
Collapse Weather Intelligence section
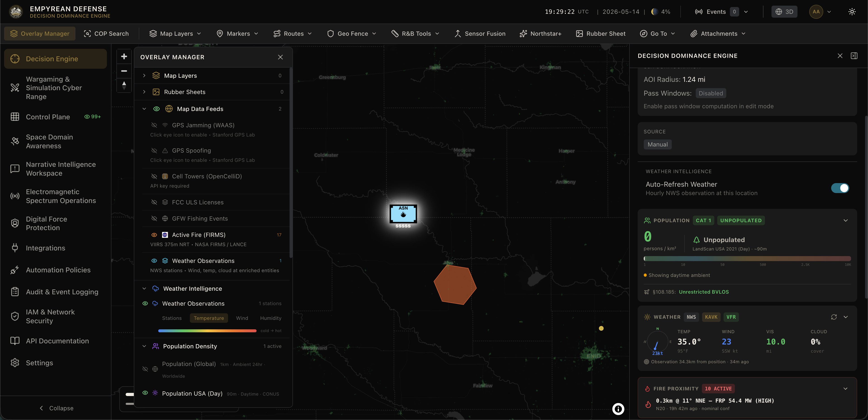click(144, 288)
